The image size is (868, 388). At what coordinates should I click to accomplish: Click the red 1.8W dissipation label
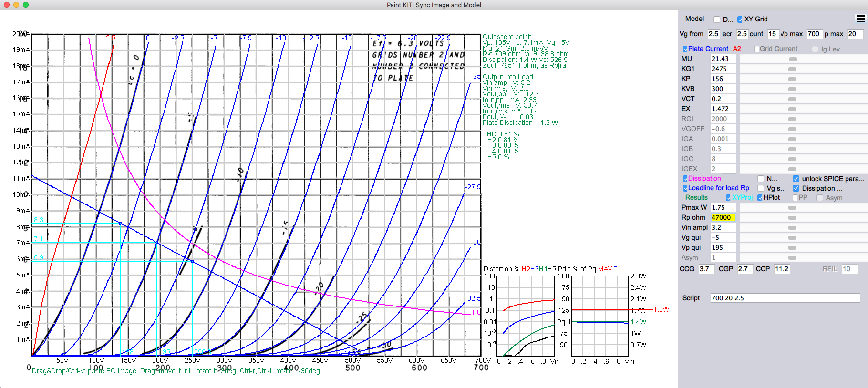(661, 309)
